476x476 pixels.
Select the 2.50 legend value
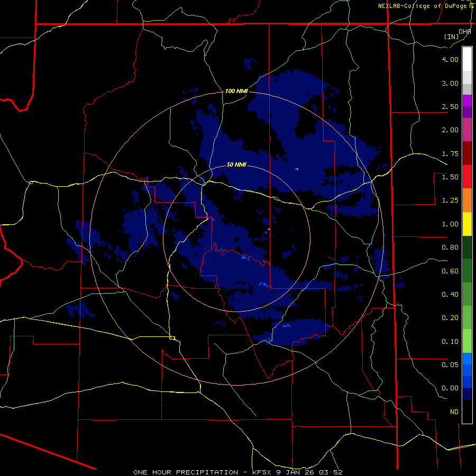point(450,106)
